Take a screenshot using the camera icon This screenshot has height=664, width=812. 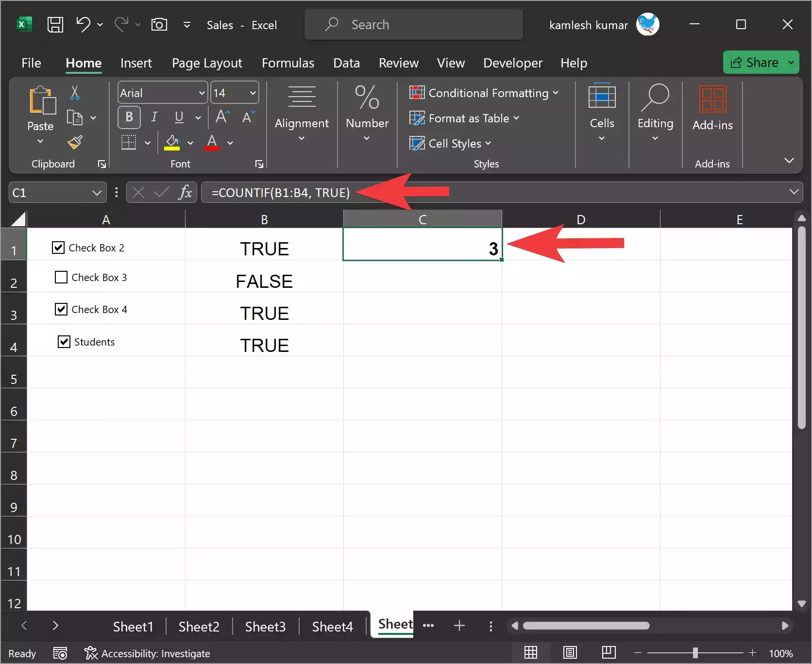(159, 24)
